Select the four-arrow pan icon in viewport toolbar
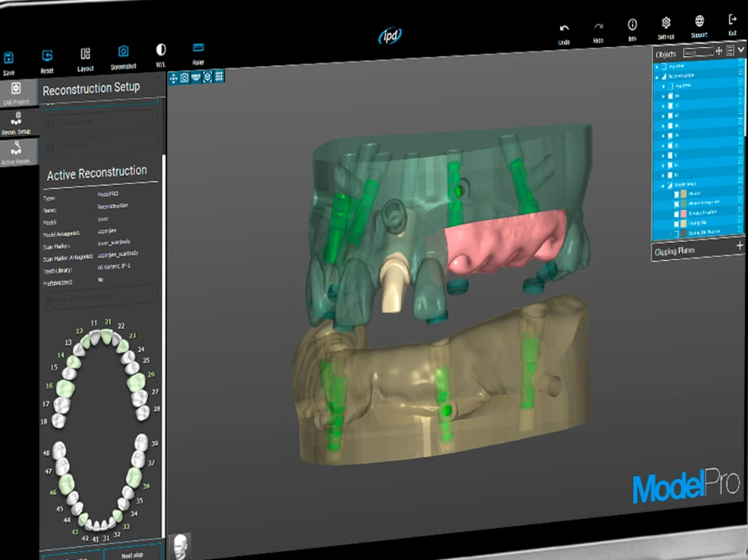This screenshot has height=560, width=748. pos(173,78)
